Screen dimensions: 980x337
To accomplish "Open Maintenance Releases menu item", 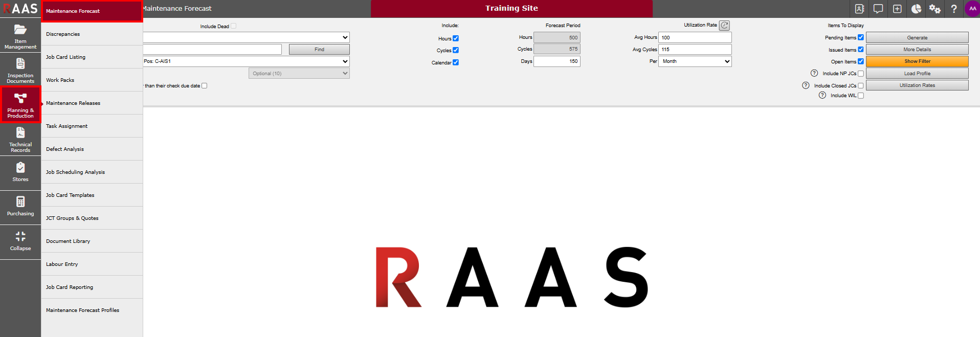I will tap(92, 103).
